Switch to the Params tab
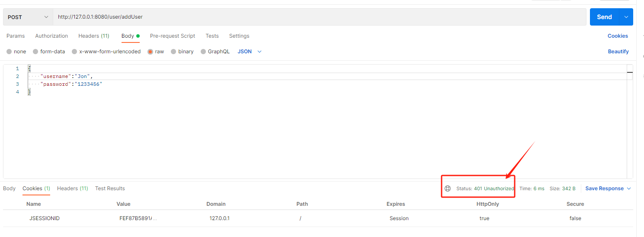The width and height of the screenshot is (644, 237). (x=16, y=36)
